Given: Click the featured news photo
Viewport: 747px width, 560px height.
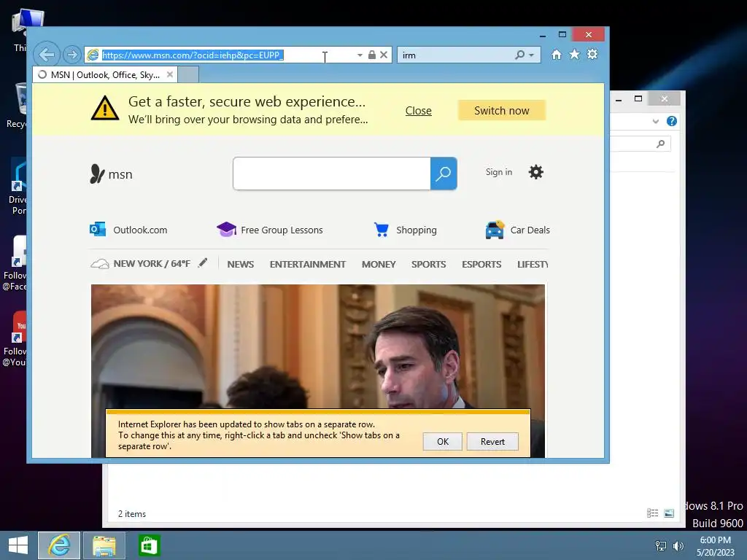Looking at the screenshot, I should tap(318, 346).
